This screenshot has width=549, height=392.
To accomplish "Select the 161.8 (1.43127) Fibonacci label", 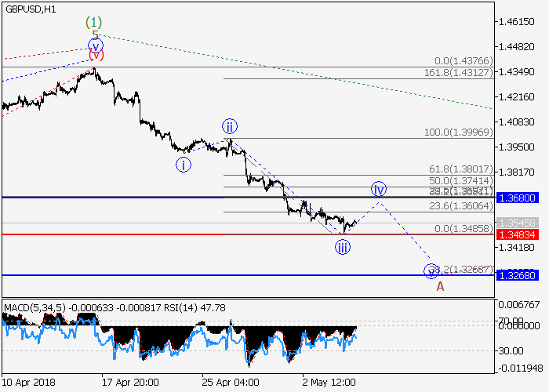I will coord(458,73).
